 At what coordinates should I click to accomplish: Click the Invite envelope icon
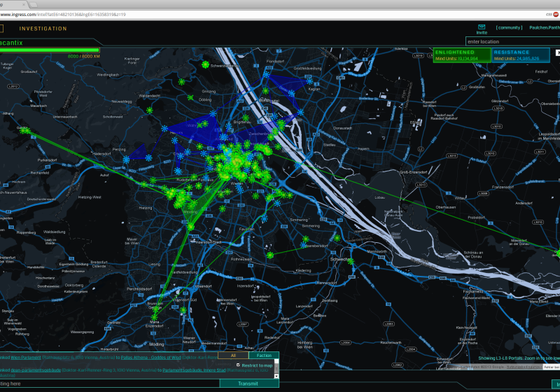(x=482, y=26)
